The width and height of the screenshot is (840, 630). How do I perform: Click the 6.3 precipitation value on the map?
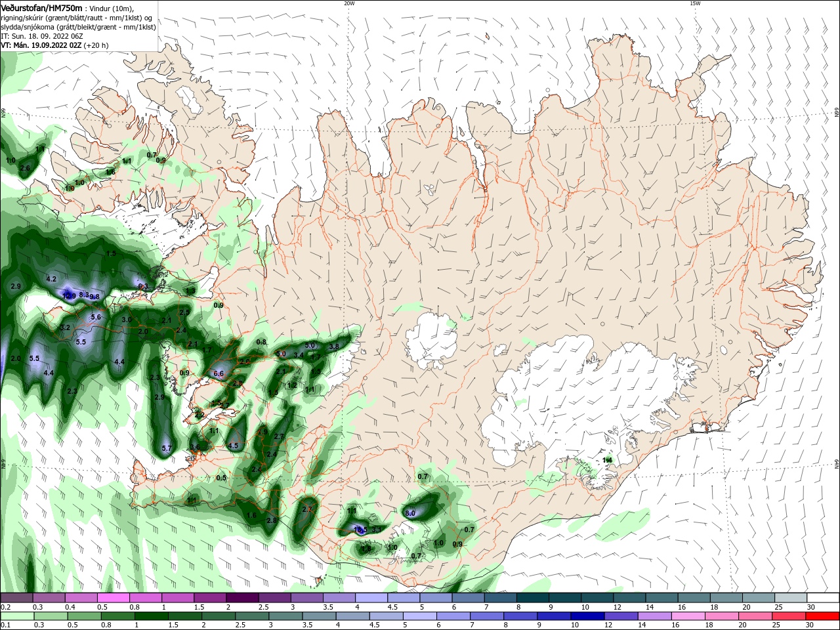(143, 287)
